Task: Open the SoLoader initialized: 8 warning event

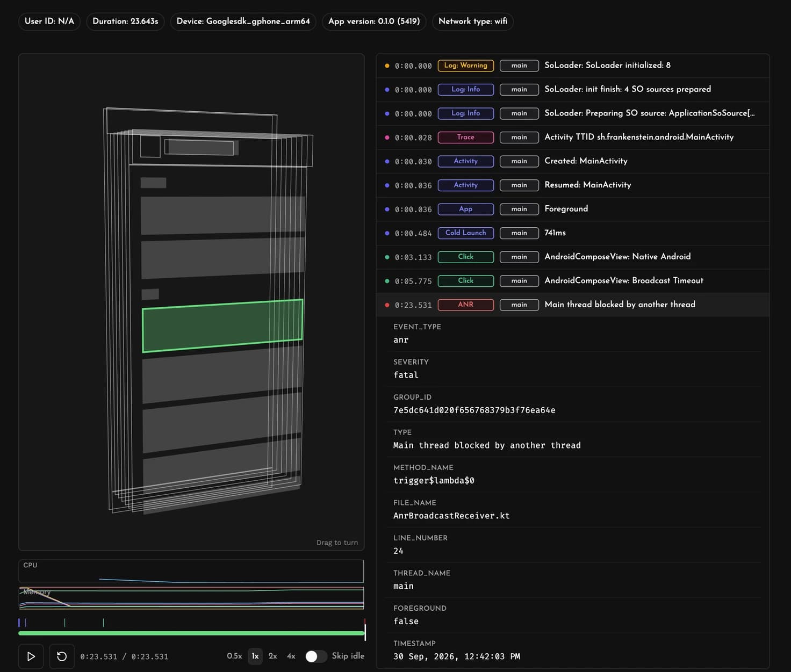Action: [573, 66]
